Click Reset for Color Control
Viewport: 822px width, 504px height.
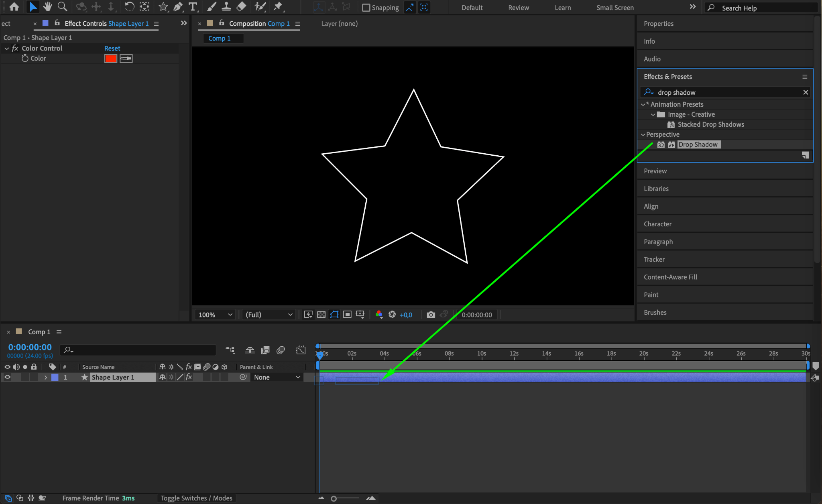[112, 48]
